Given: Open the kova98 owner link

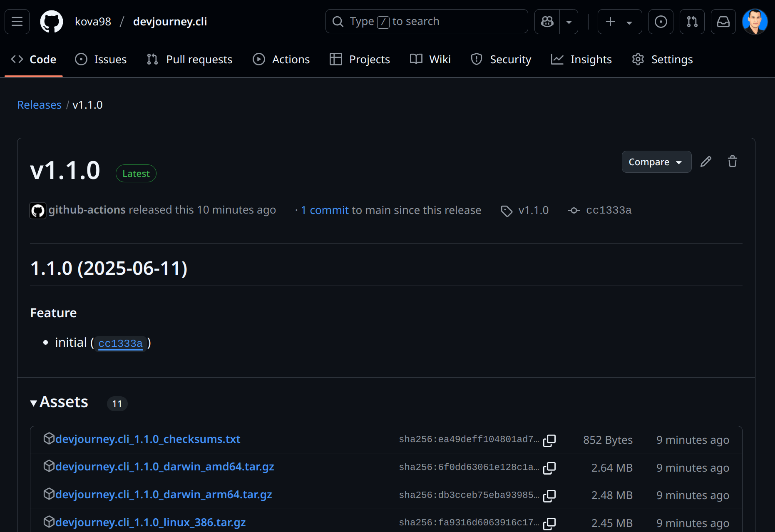Looking at the screenshot, I should pos(93,22).
